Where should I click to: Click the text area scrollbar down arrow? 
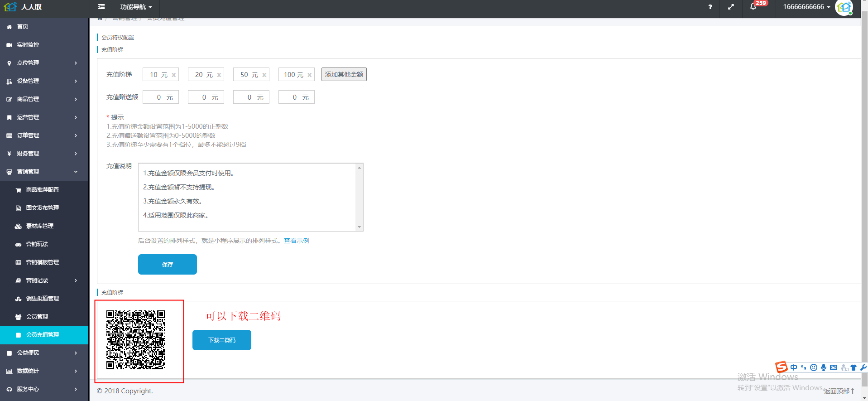tap(360, 227)
